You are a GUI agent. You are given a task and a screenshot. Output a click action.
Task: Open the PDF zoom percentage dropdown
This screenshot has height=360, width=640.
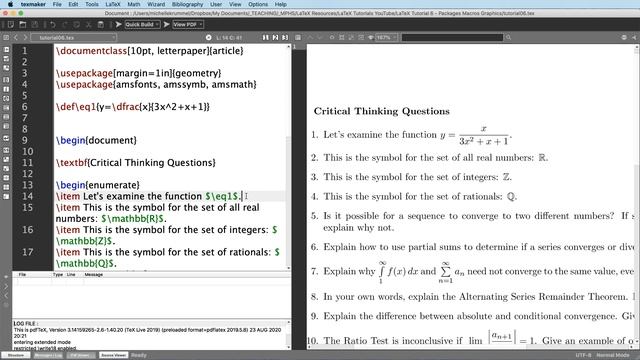click(386, 38)
